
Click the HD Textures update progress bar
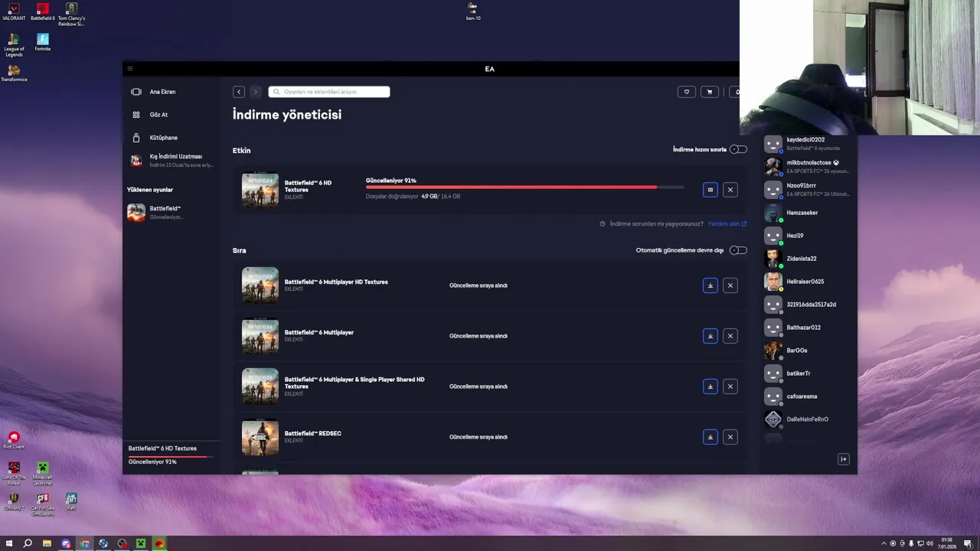point(525,187)
